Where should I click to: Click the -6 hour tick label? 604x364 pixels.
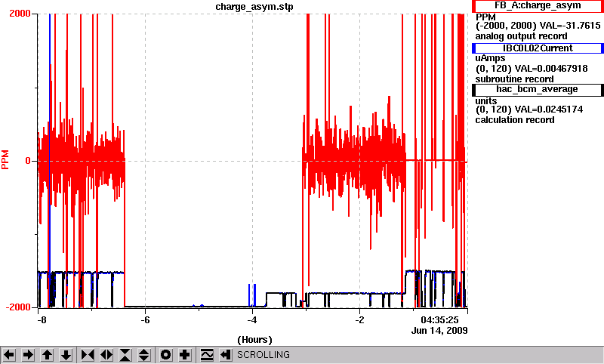[145, 320]
